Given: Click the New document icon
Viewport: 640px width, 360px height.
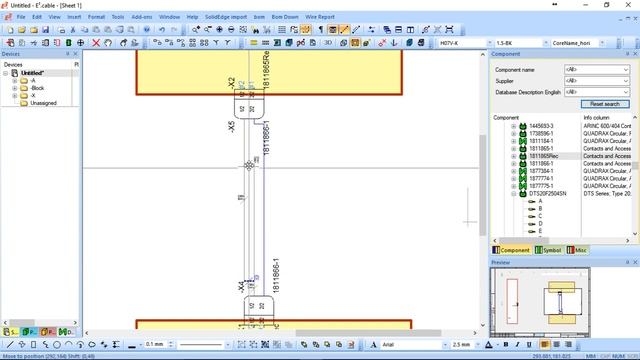Looking at the screenshot, I should point(10,30).
